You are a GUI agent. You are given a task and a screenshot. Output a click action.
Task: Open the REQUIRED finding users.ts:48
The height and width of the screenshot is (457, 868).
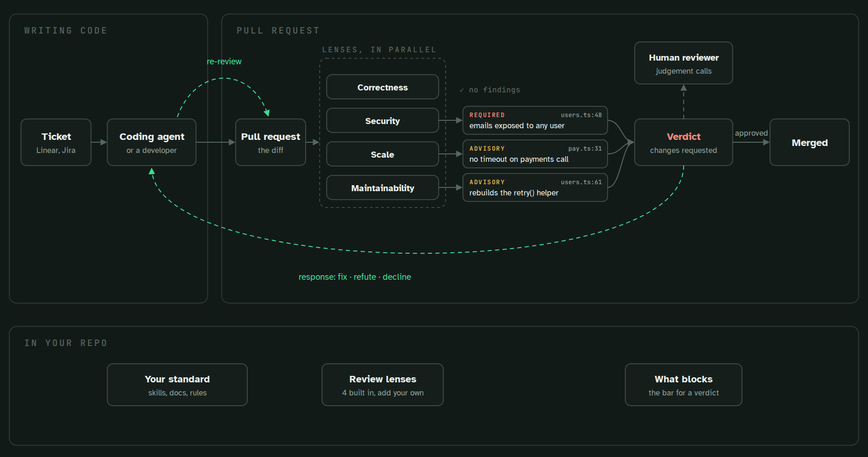point(535,120)
